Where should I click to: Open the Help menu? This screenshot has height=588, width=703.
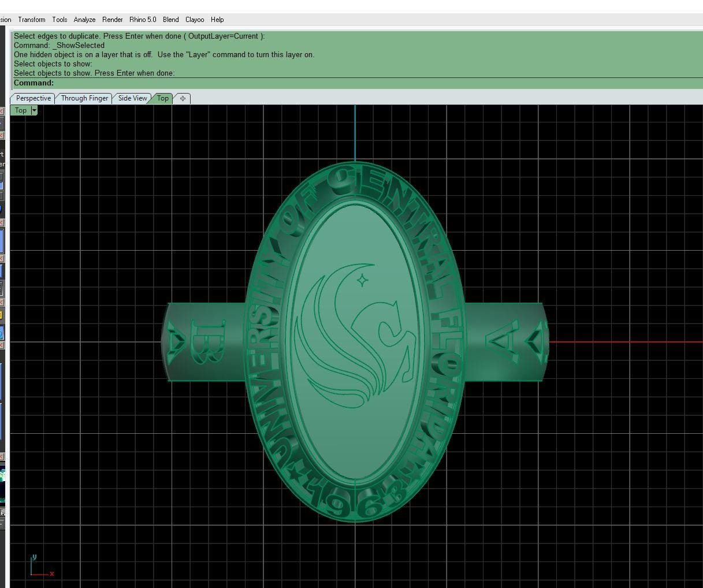pyautogui.click(x=217, y=20)
